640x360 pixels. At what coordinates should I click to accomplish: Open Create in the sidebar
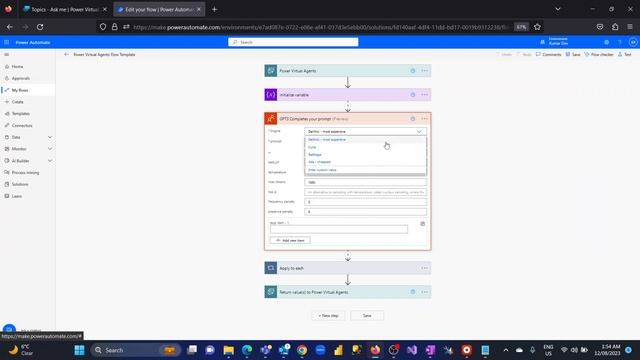[18, 102]
